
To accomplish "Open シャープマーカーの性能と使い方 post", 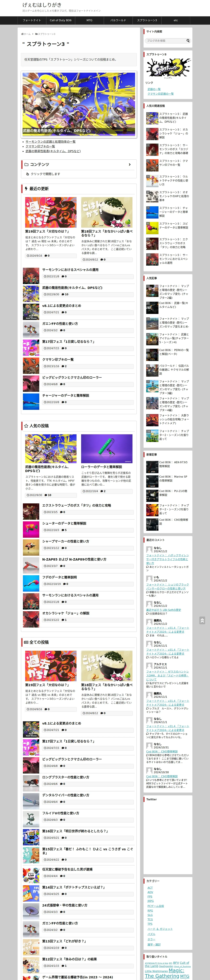I will 66,541.
